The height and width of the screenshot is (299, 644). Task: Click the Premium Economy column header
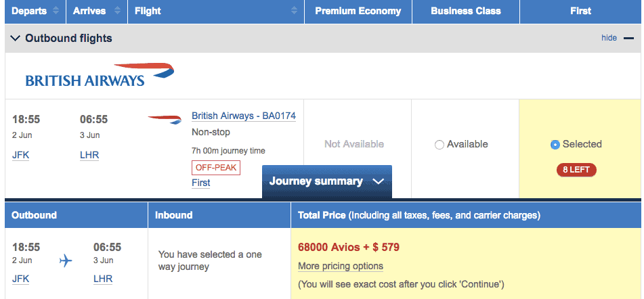pos(358,11)
